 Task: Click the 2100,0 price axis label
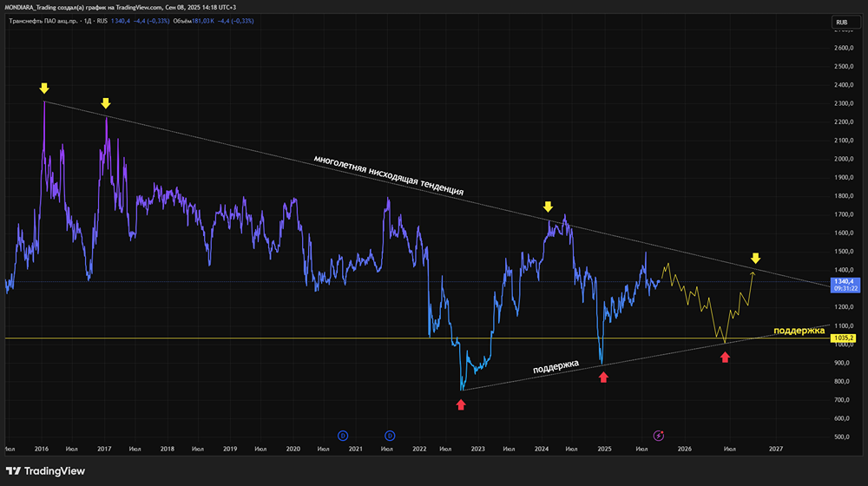844,141
